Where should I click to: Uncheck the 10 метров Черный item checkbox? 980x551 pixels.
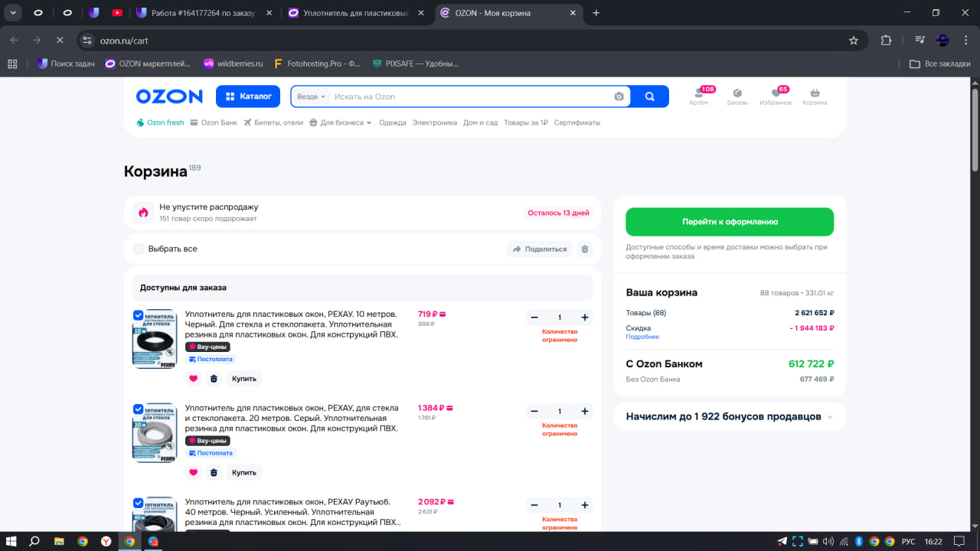coord(138,315)
